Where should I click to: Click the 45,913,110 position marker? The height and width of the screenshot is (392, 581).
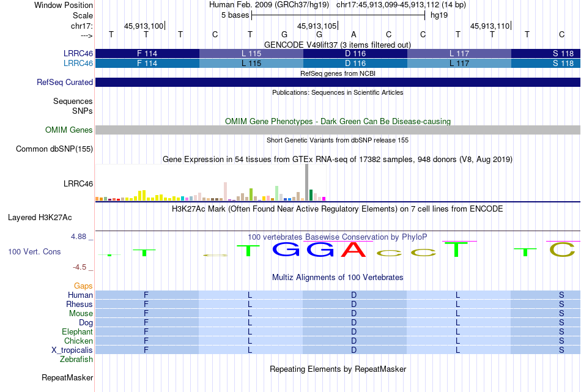[490, 26]
